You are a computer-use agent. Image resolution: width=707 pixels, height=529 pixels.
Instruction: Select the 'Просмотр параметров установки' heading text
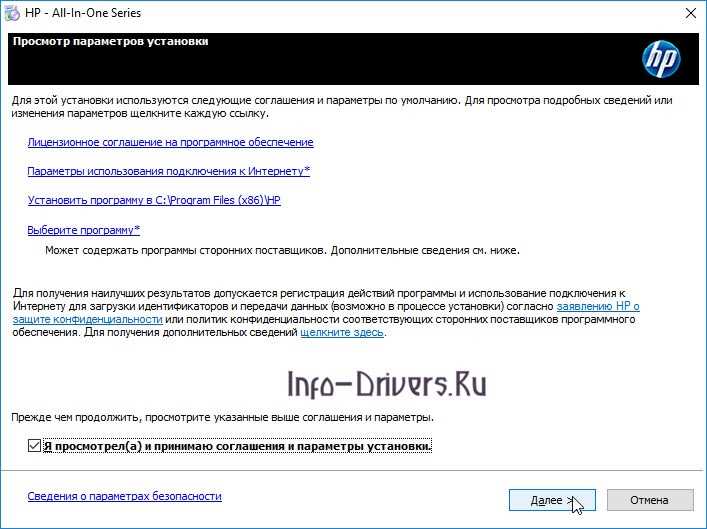coord(110,41)
